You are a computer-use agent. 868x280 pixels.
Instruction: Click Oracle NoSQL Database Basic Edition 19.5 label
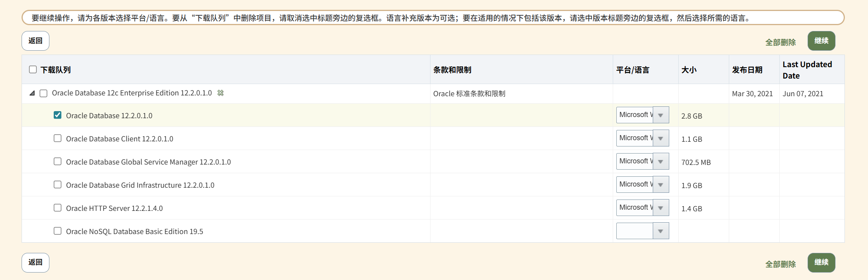(x=134, y=231)
